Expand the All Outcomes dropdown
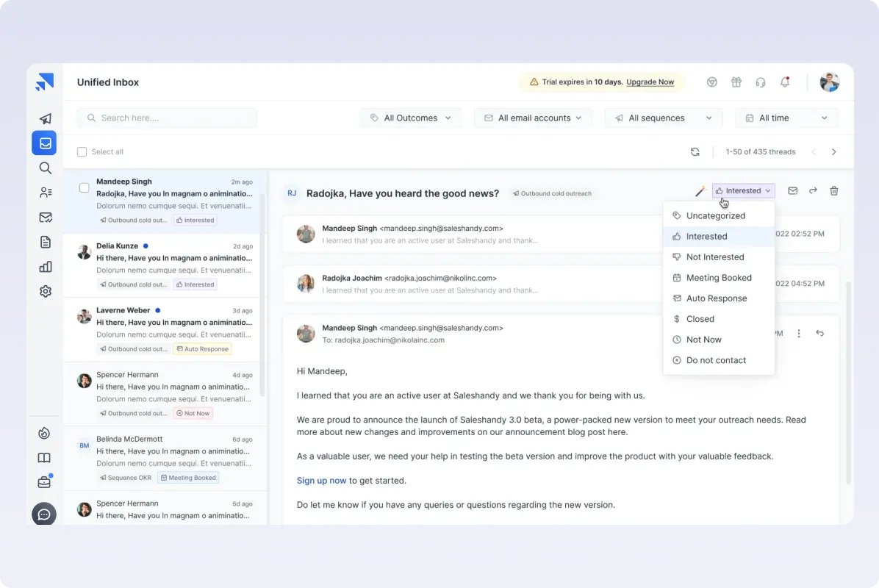 [x=411, y=118]
